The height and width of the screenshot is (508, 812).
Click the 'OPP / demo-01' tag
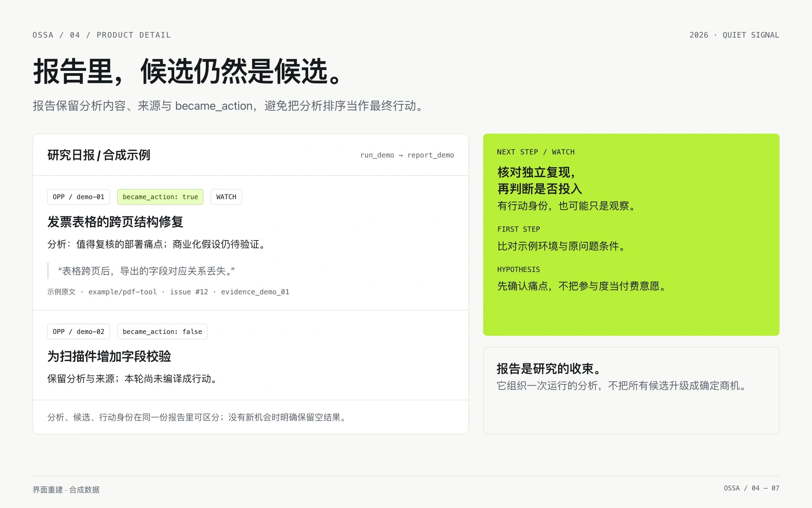78,197
